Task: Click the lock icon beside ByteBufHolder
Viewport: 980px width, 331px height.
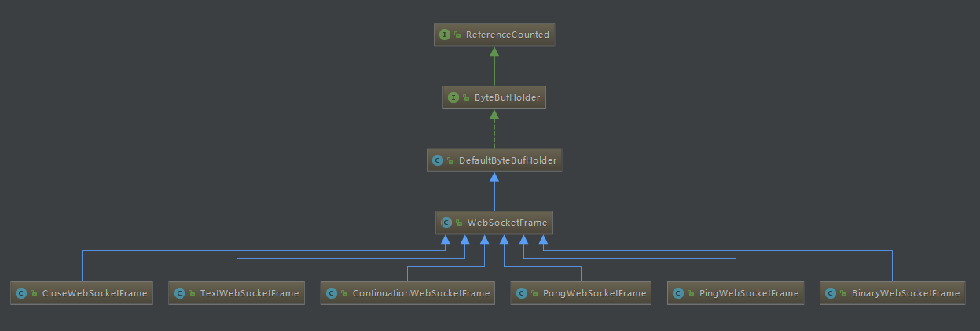Action: click(466, 98)
